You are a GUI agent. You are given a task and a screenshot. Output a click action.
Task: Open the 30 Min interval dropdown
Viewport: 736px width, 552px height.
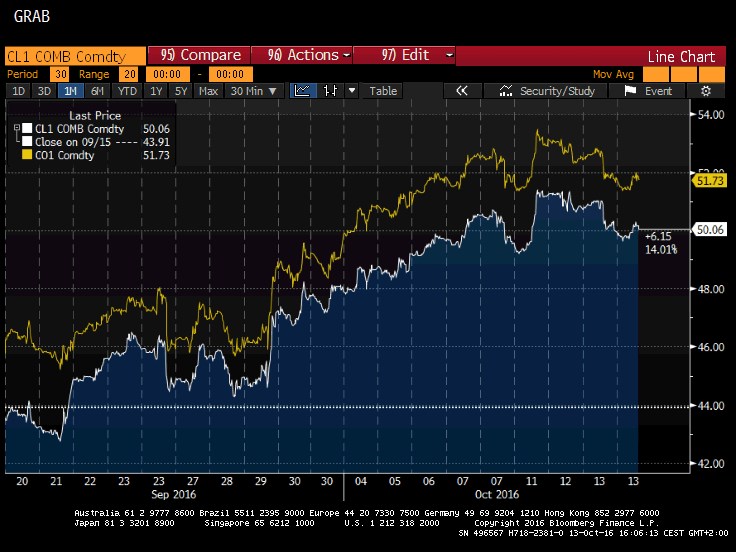pyautogui.click(x=251, y=91)
